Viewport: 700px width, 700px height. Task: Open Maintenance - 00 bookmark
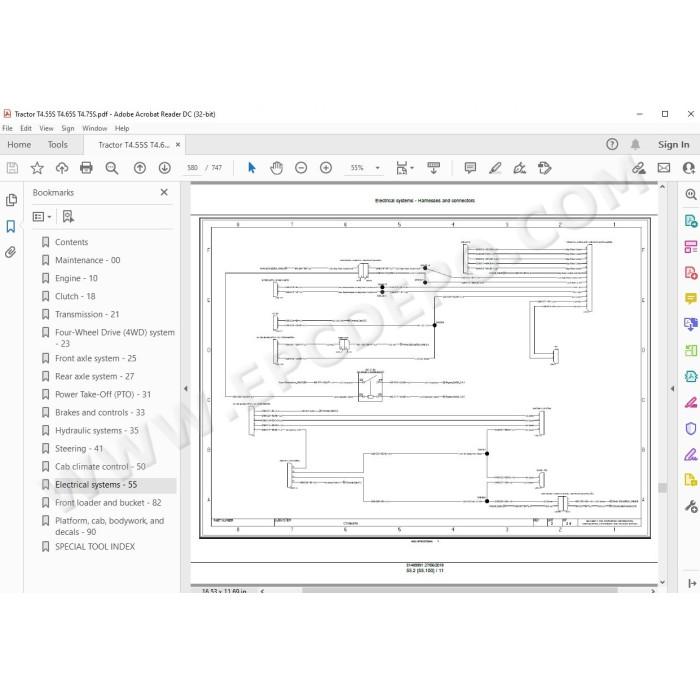click(88, 260)
